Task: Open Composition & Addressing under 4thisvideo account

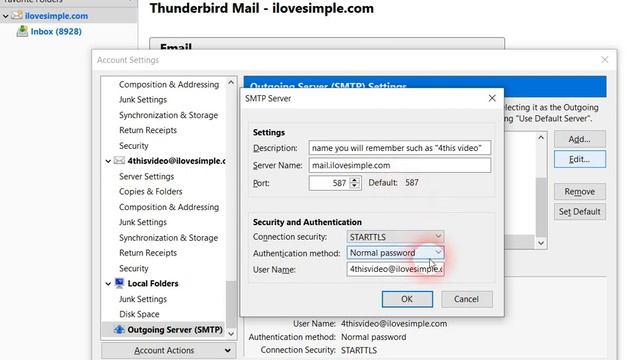Action: pyautogui.click(x=169, y=207)
